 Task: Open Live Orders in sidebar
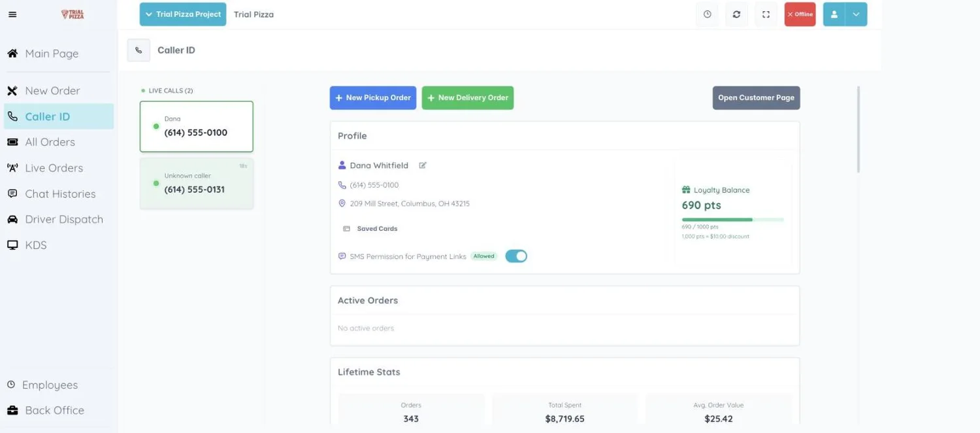point(59,168)
